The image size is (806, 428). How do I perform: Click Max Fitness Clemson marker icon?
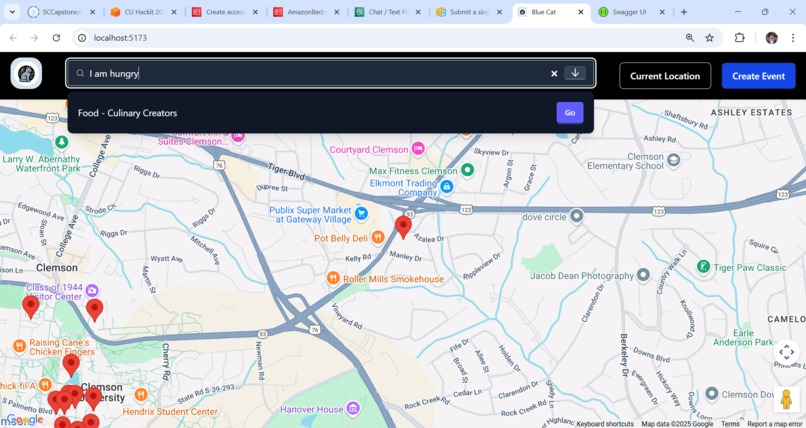tap(467, 170)
